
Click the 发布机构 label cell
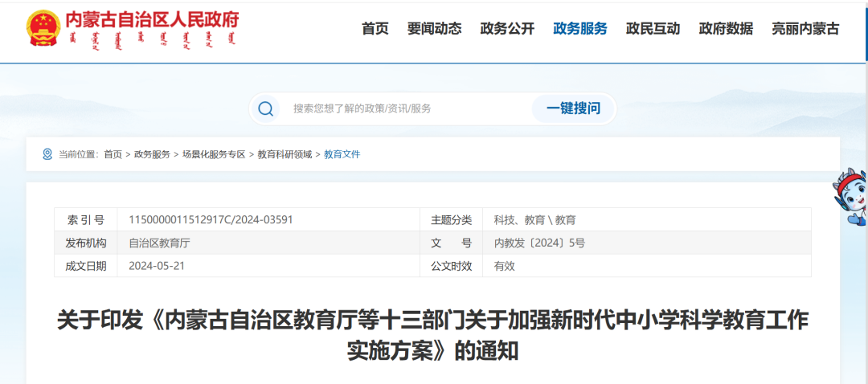coord(86,243)
